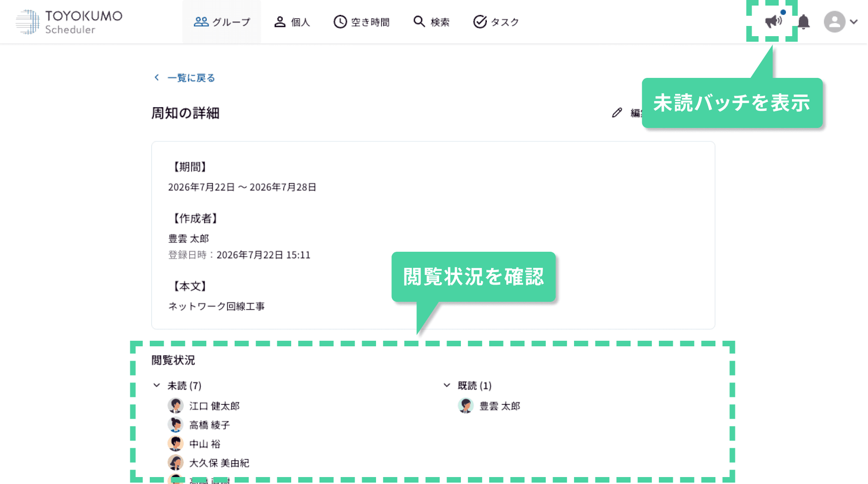Select unread user 大久保 美由紀

(219, 463)
